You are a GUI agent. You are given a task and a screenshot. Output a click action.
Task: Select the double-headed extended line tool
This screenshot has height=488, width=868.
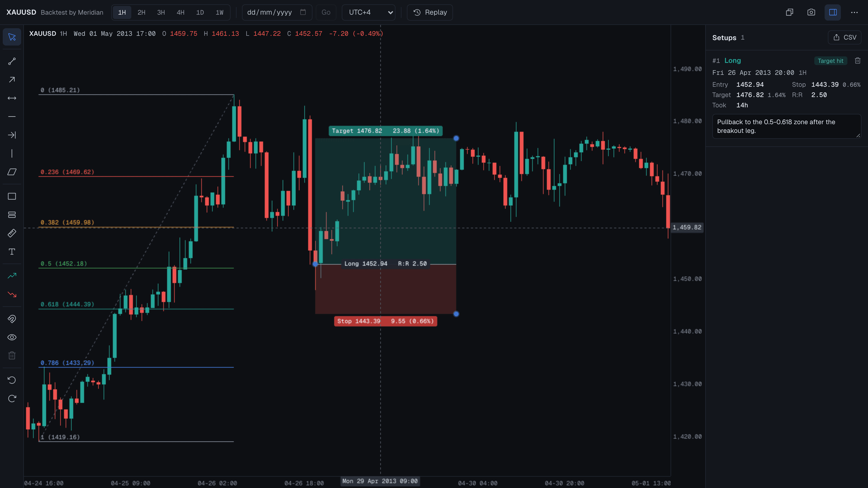(x=12, y=98)
